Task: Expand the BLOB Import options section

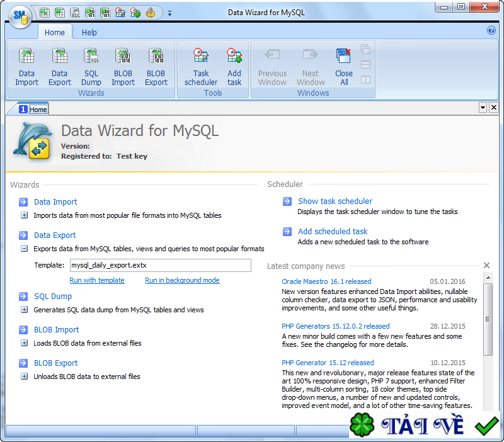Action: [x=24, y=343]
